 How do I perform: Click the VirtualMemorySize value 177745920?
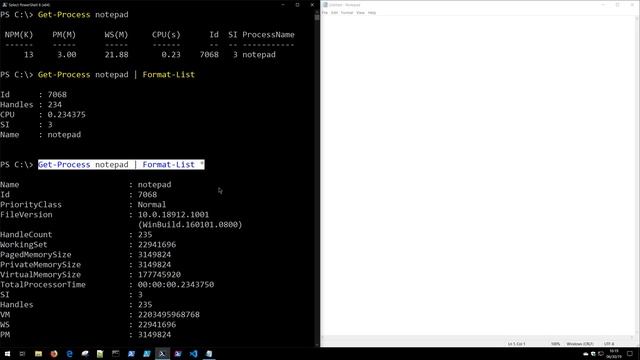159,275
